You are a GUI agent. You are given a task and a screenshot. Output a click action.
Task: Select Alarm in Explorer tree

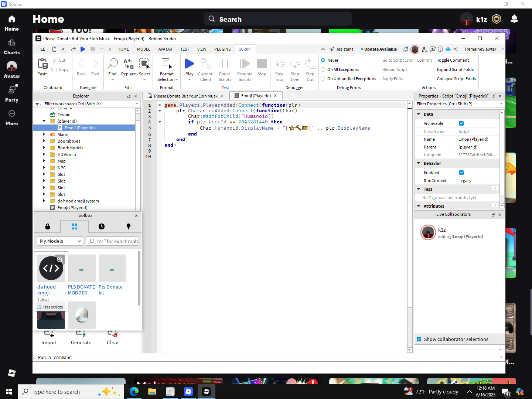pos(63,134)
